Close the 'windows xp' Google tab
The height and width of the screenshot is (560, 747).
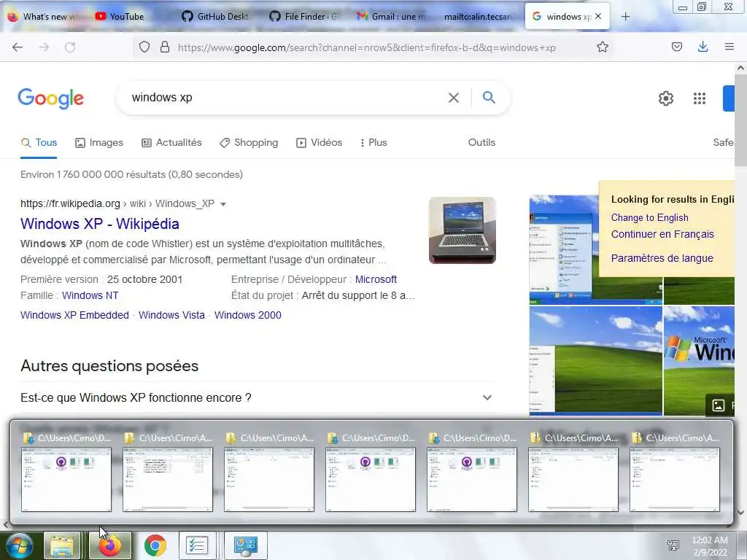point(598,16)
